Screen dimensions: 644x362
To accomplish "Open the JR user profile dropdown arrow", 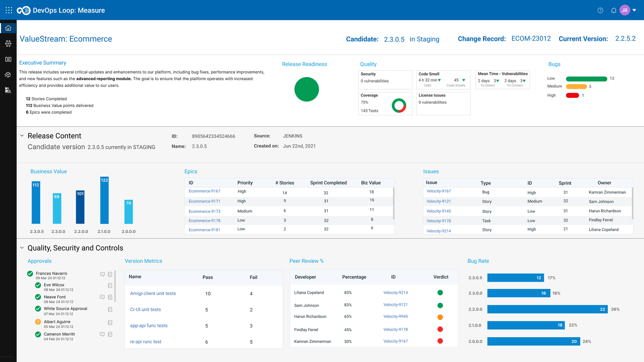I will point(634,10).
